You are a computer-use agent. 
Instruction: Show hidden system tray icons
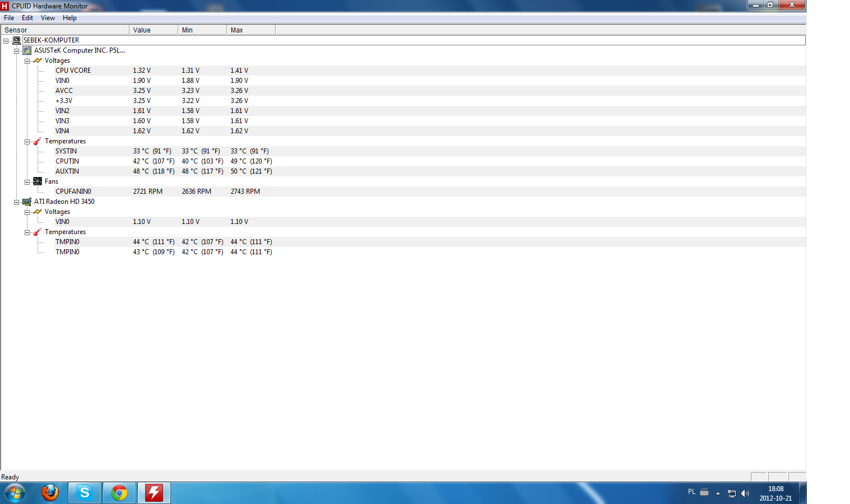[718, 493]
